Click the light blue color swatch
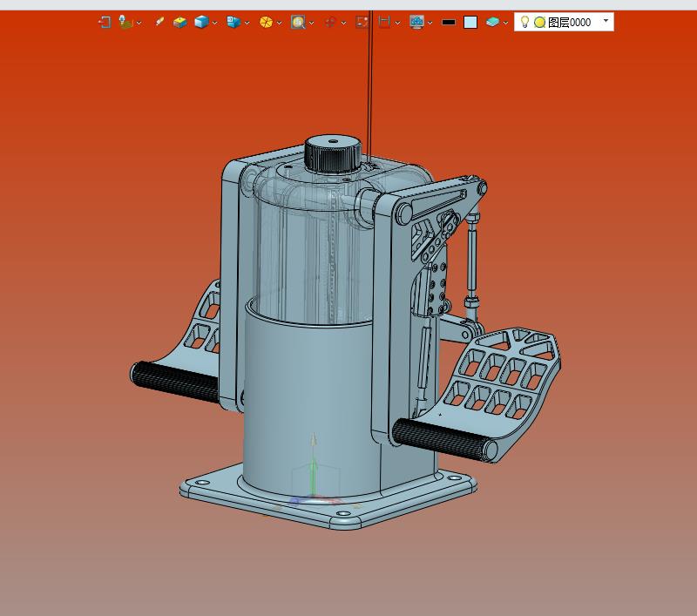Image resolution: width=697 pixels, height=616 pixels. click(x=470, y=23)
